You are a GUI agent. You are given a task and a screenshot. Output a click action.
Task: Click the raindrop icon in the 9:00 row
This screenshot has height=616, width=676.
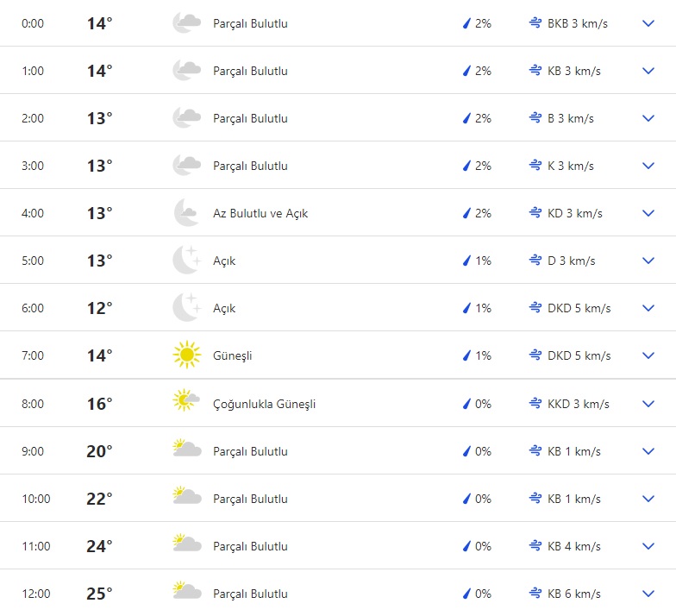point(467,450)
